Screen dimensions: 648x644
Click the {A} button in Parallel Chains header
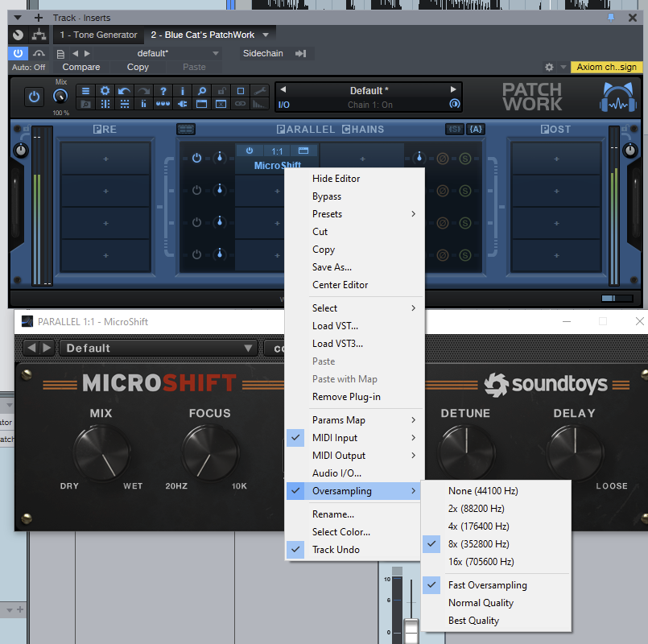pyautogui.click(x=476, y=130)
